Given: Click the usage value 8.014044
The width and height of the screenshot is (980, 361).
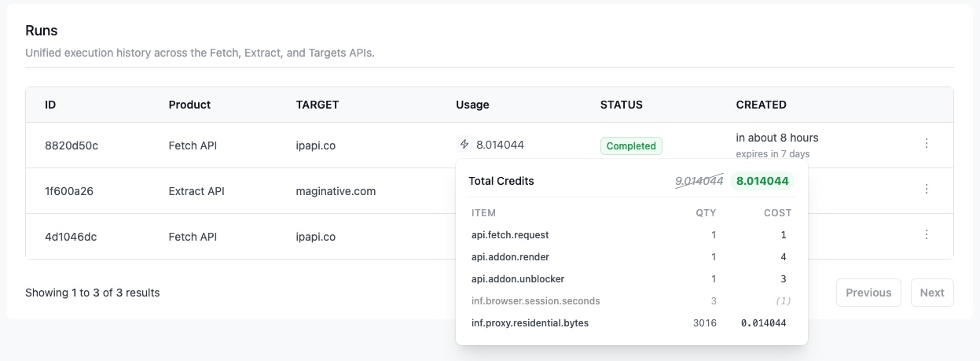Looking at the screenshot, I should point(500,145).
